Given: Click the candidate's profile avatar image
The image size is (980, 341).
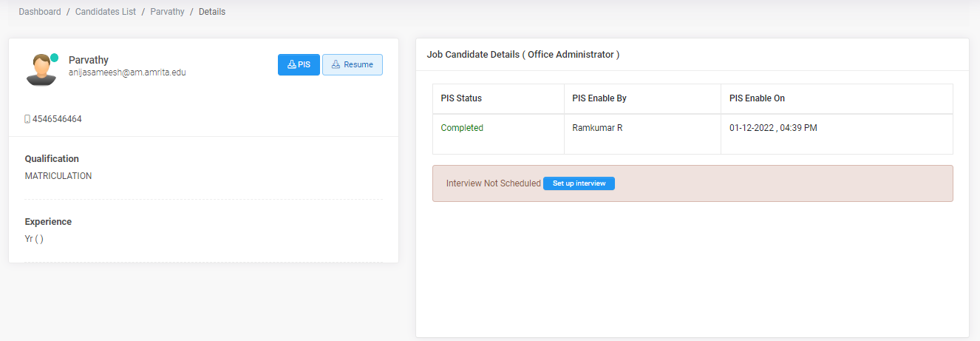Looking at the screenshot, I should tap(41, 70).
